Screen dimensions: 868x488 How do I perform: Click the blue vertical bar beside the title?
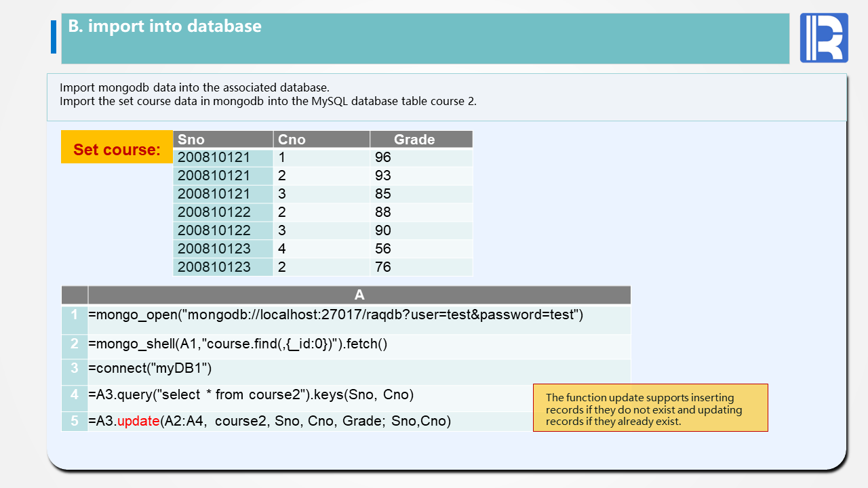54,37
